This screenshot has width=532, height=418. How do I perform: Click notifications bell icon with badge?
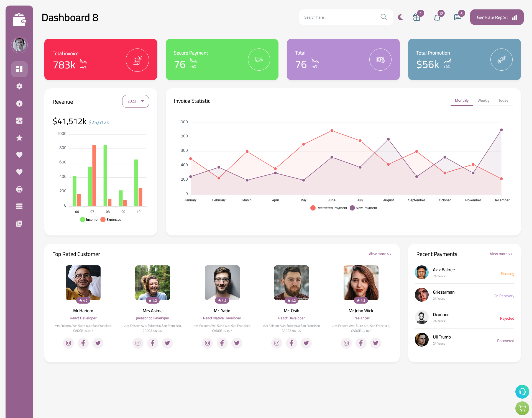(437, 17)
